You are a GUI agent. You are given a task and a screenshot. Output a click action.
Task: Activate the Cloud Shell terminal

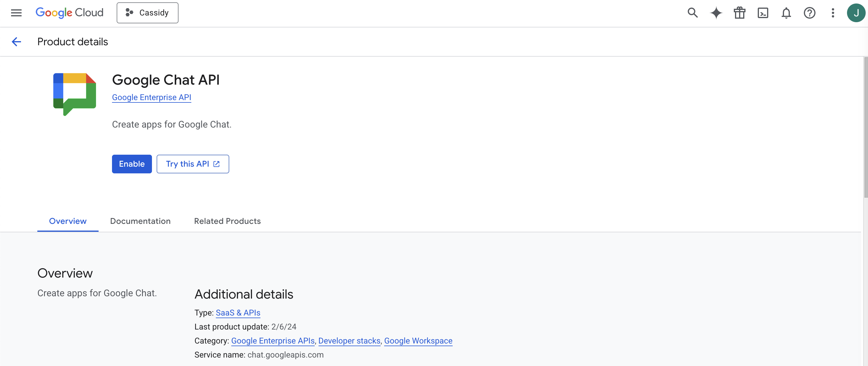[763, 13]
